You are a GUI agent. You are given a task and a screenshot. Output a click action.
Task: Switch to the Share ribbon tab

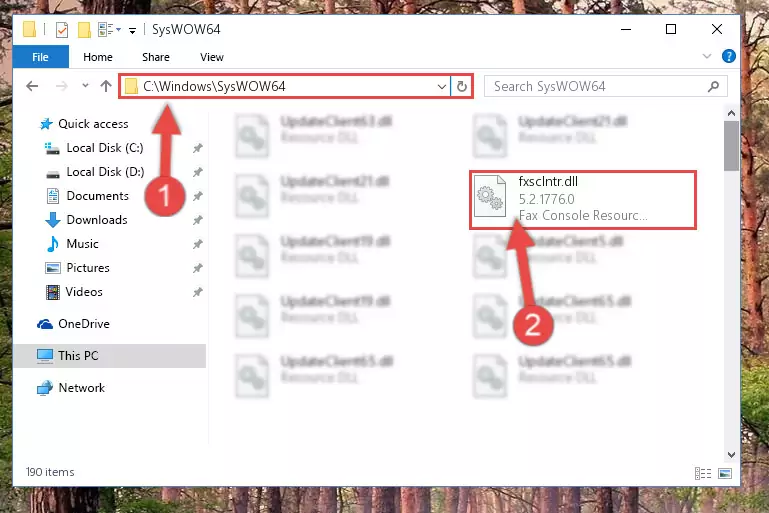pos(156,57)
